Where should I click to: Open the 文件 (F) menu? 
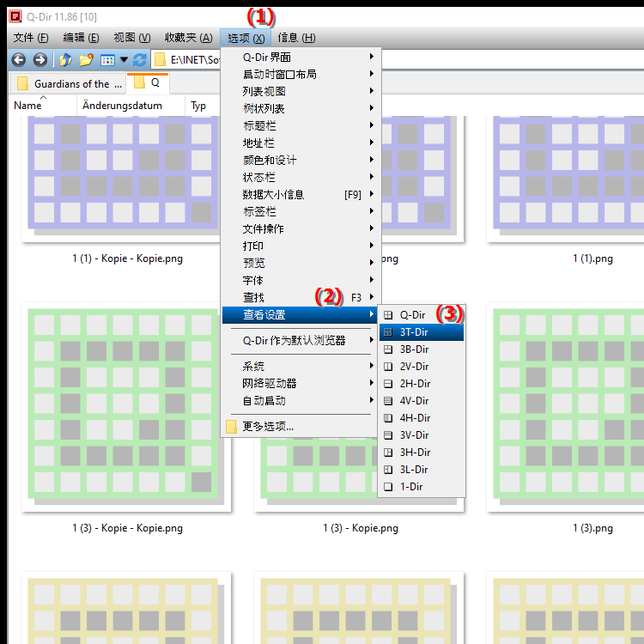pyautogui.click(x=31, y=38)
